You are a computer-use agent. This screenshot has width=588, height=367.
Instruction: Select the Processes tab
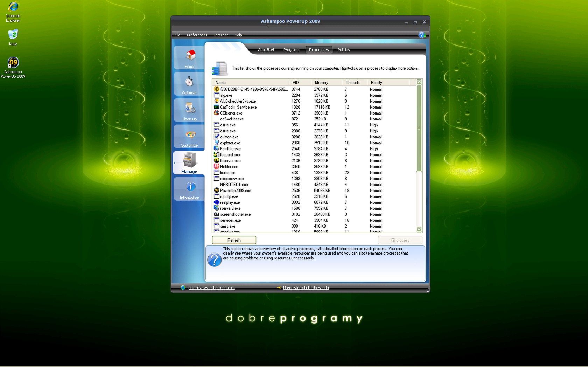click(319, 50)
